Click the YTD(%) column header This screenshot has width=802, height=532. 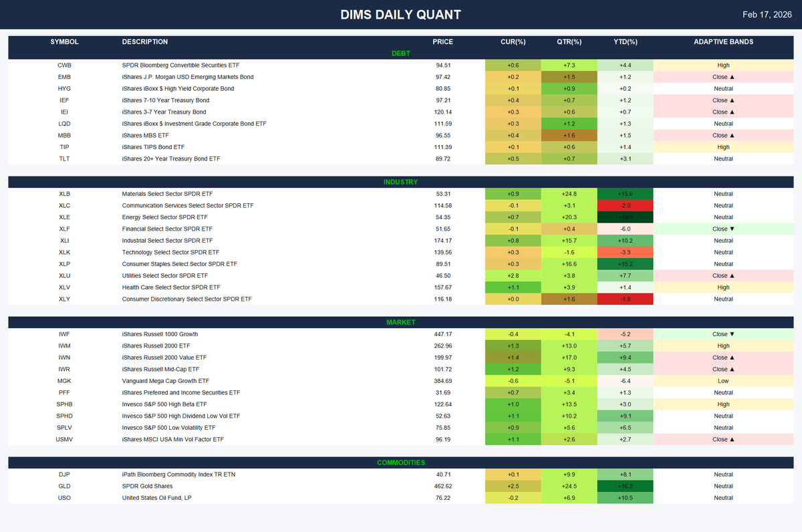coord(625,41)
